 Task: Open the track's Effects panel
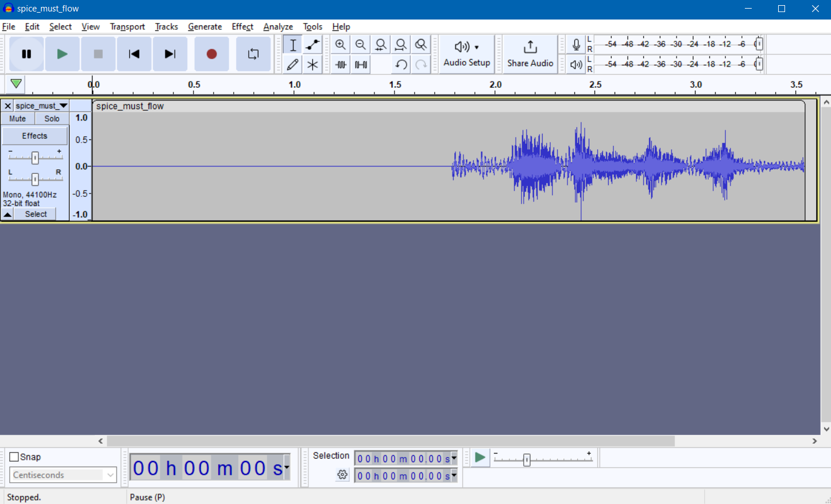point(34,135)
